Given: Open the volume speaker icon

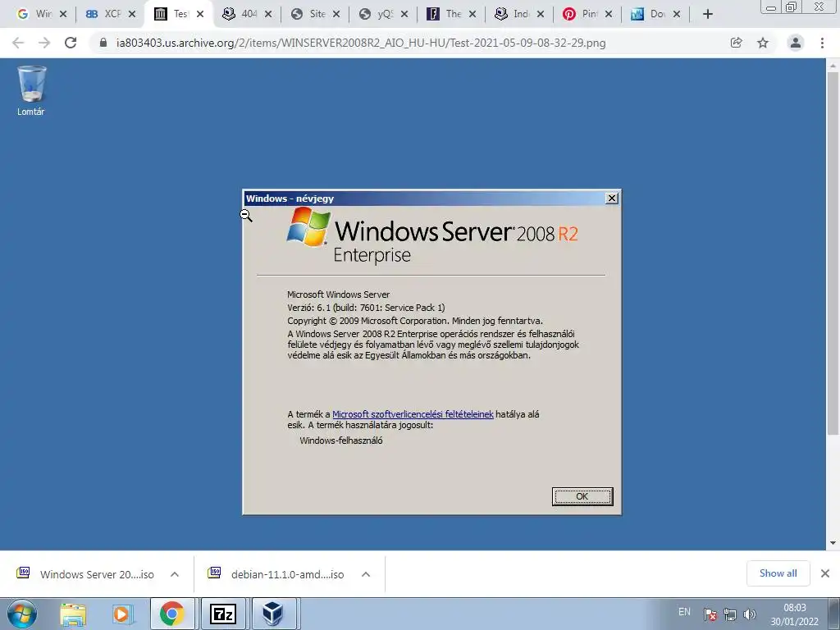Looking at the screenshot, I should pos(750,614).
